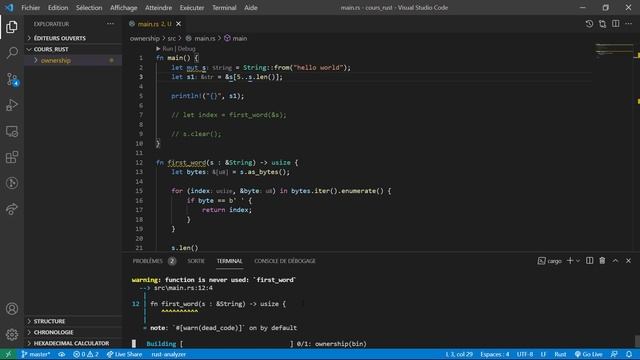Viewport: 640px width, 360px height.
Task: Click ownership in breadcrumb path
Action: coord(144,38)
